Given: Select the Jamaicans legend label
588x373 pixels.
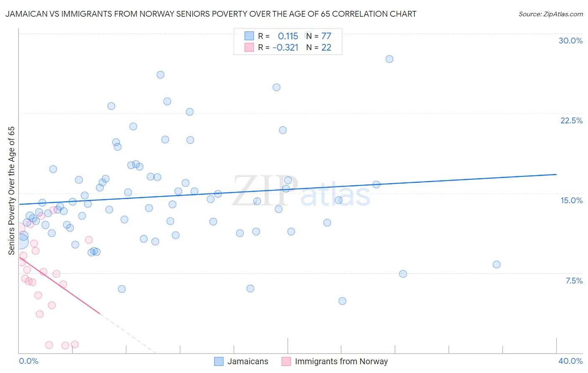Looking at the screenshot, I should pyautogui.click(x=248, y=361).
